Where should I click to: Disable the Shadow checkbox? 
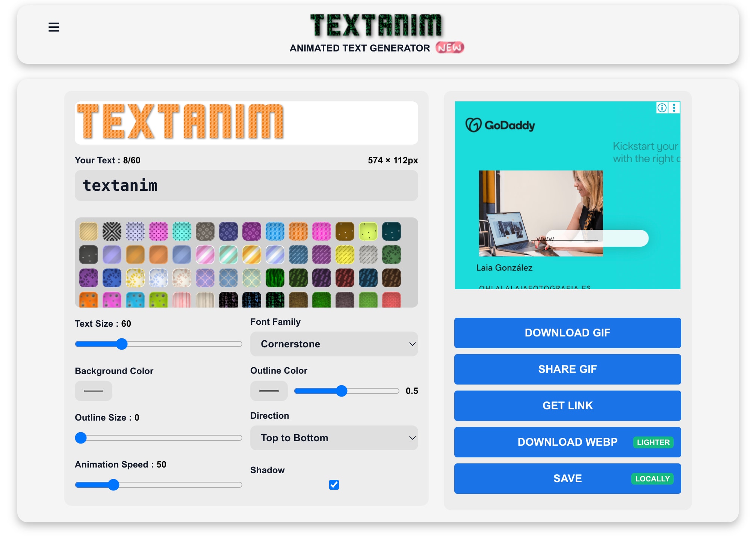(x=334, y=485)
